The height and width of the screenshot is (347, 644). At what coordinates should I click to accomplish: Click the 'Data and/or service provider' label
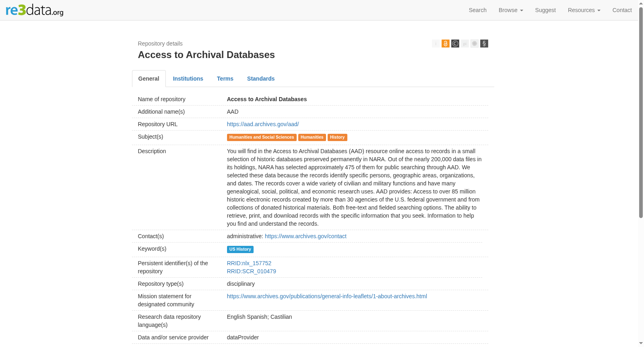173,337
